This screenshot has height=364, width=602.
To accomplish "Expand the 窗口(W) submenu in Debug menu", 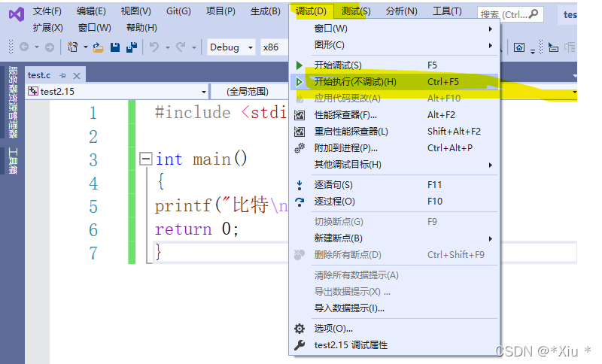I will tap(491, 29).
